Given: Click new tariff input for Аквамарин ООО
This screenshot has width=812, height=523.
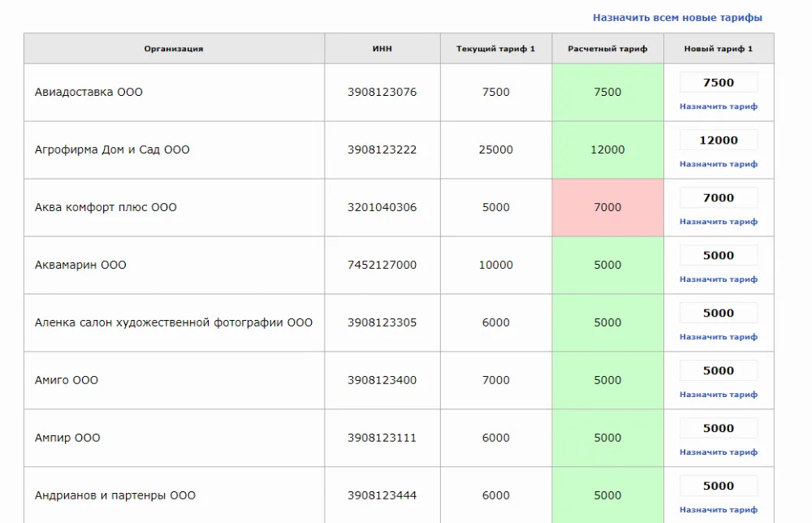Looking at the screenshot, I should pyautogui.click(x=718, y=256).
